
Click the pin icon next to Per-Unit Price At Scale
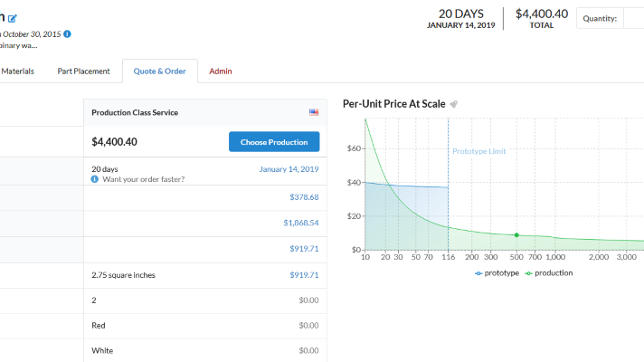click(x=454, y=104)
